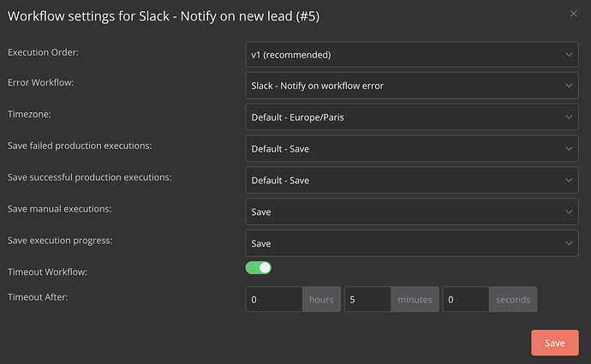Open the Save manual executions dropdown
This screenshot has width=591, height=364.
[412, 212]
